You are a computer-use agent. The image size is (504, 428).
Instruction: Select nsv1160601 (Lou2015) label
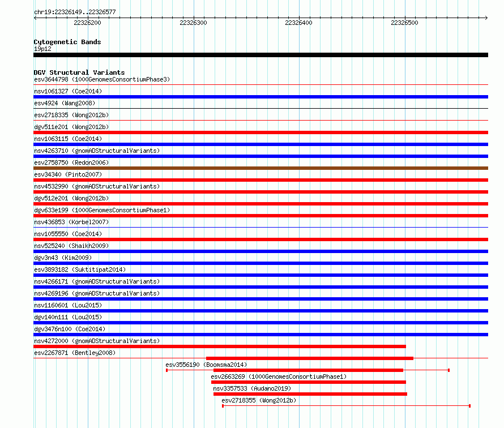pos(68,305)
